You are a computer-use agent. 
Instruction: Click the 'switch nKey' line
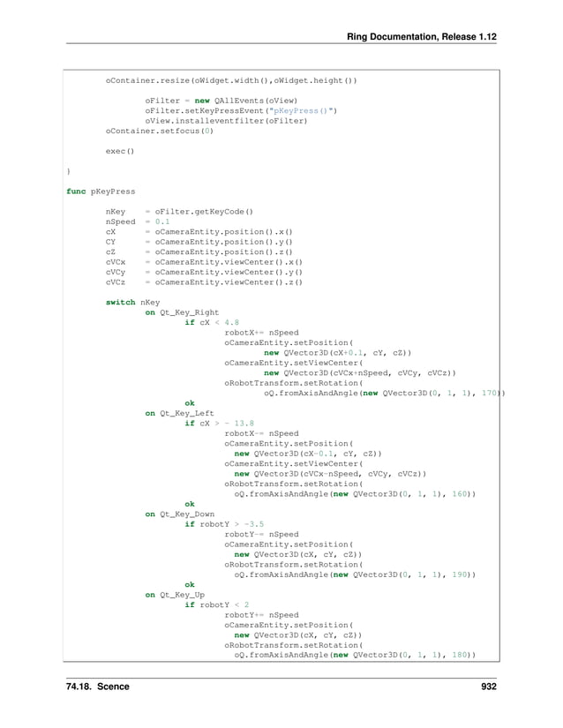click(132, 303)
